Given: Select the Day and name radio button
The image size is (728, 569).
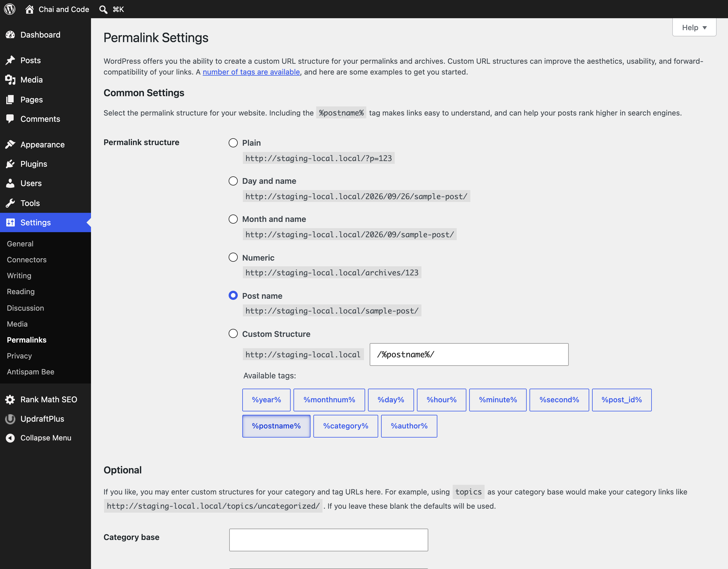Looking at the screenshot, I should click(233, 181).
